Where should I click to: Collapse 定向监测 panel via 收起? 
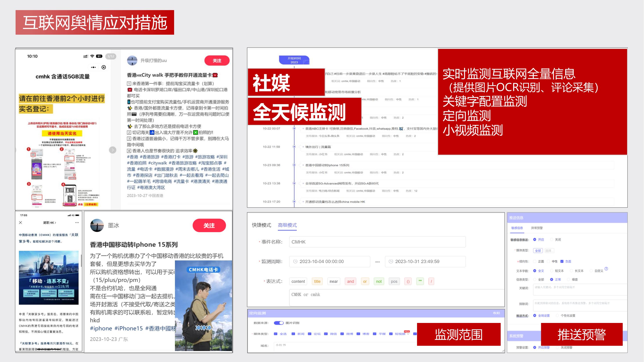click(496, 313)
